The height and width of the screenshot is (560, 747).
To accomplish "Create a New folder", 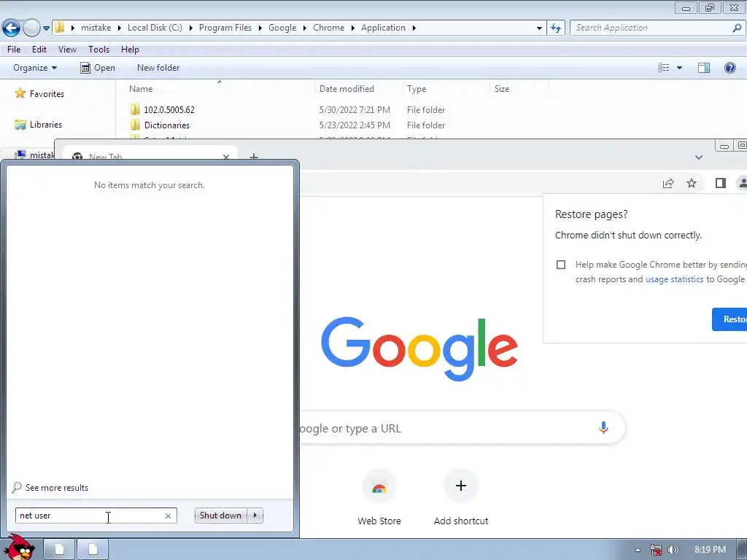I will coord(158,68).
